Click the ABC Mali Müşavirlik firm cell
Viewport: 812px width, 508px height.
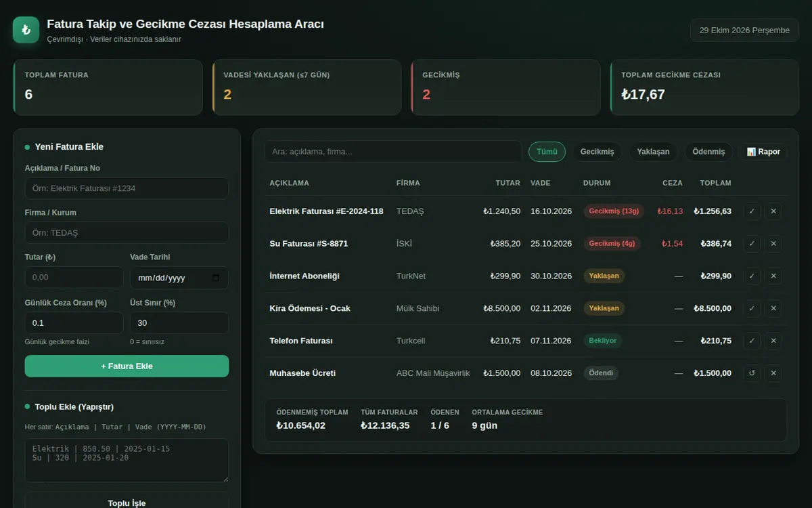[x=433, y=373]
